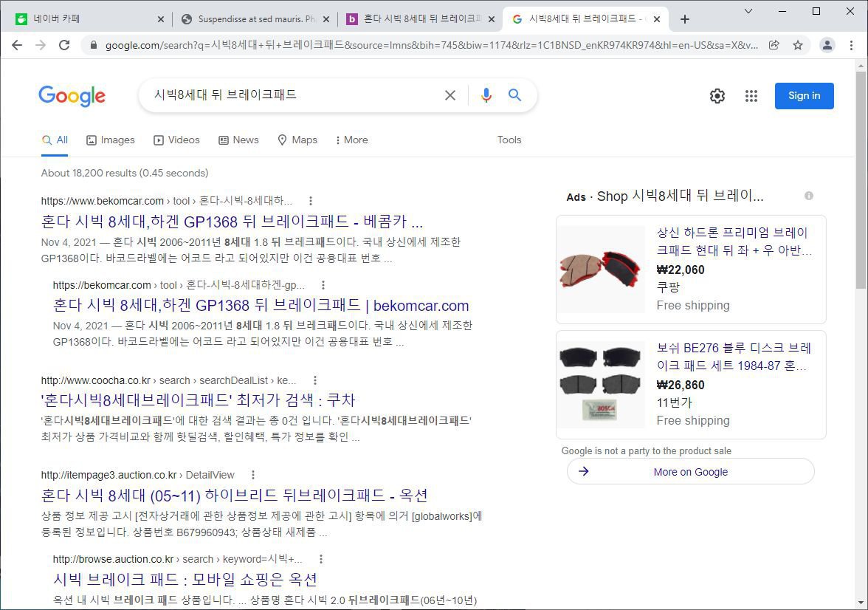Click ₩22,060 price text

click(x=681, y=270)
